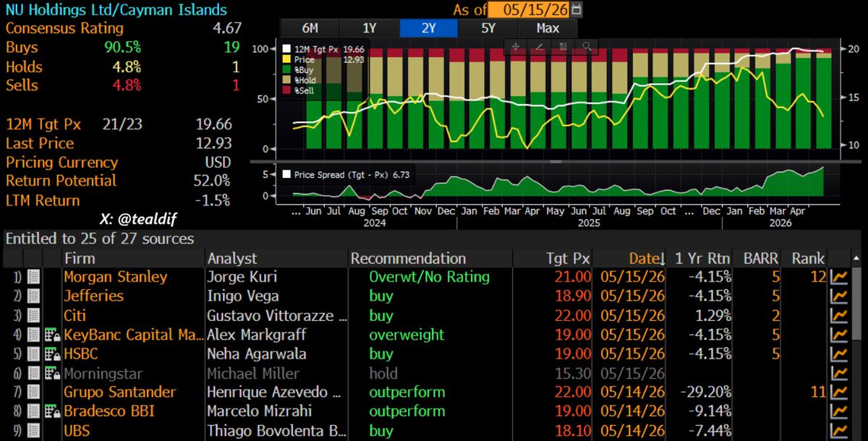
Task: Open the chart icon in KeyBanc row
Action: coord(839,335)
